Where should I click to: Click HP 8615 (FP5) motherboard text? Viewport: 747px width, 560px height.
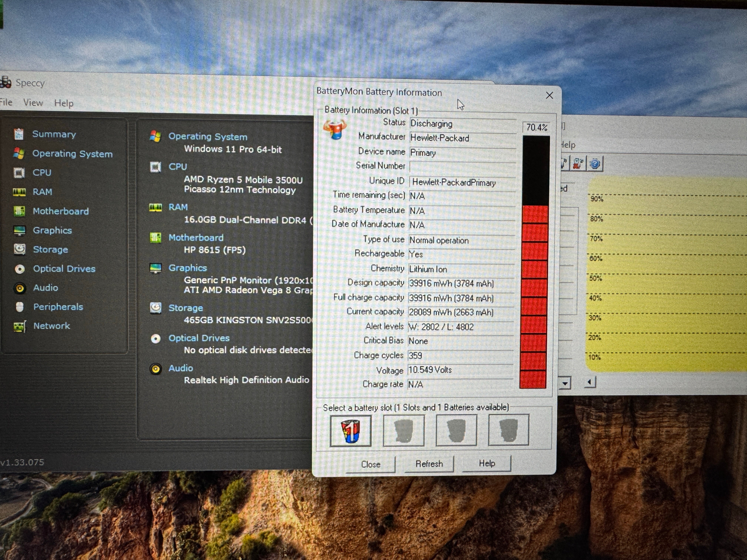[214, 250]
